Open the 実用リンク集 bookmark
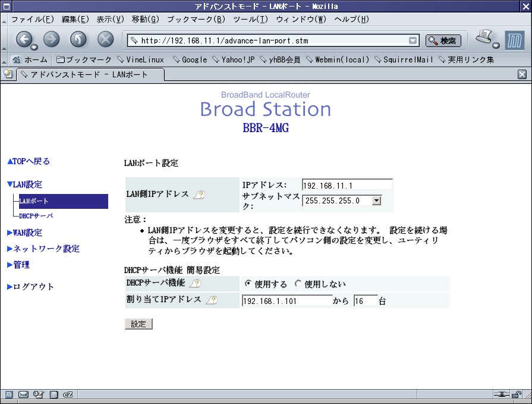The image size is (532, 404). [x=467, y=59]
